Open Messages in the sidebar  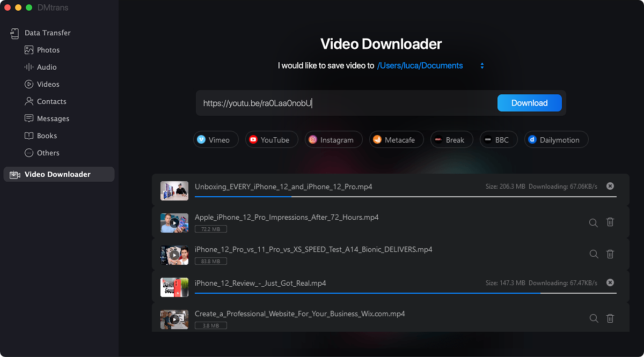47,118
